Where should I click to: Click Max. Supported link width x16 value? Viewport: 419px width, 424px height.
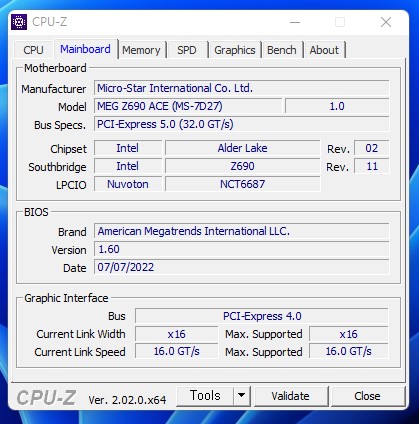pyautogui.click(x=349, y=334)
